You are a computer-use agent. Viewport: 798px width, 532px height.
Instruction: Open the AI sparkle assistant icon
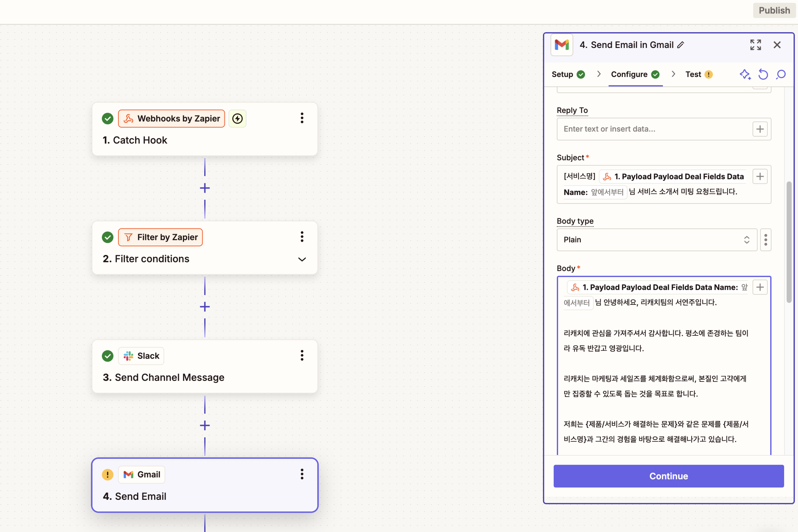(745, 74)
